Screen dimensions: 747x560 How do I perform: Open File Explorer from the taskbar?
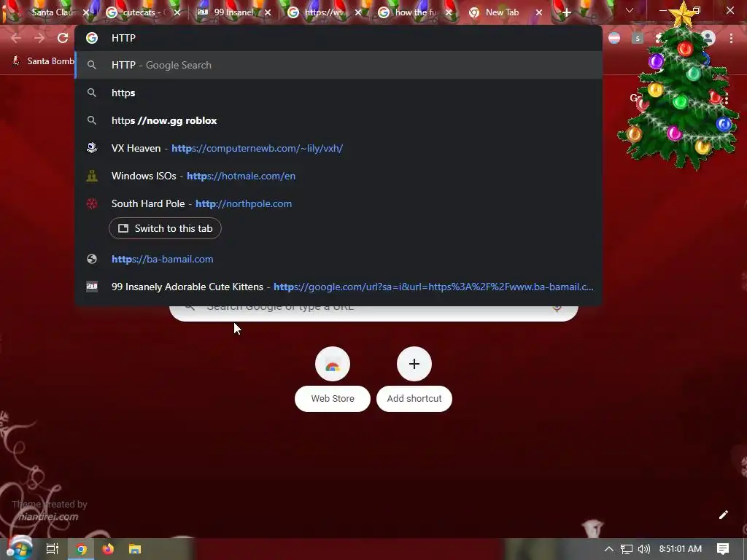click(x=135, y=549)
